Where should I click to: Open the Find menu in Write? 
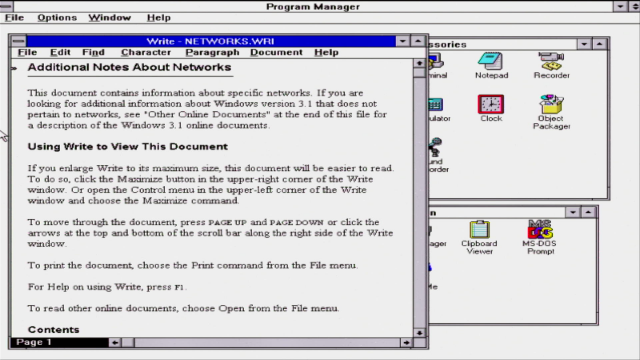[93, 52]
